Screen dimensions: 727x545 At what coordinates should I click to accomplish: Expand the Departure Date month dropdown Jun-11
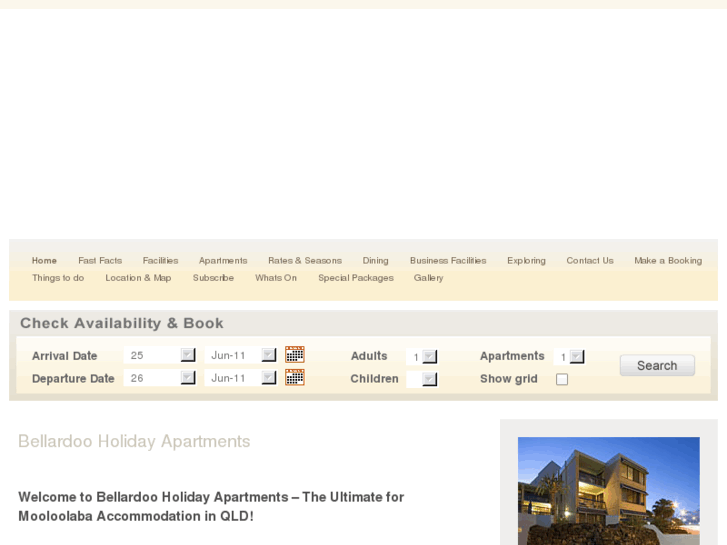(x=241, y=378)
